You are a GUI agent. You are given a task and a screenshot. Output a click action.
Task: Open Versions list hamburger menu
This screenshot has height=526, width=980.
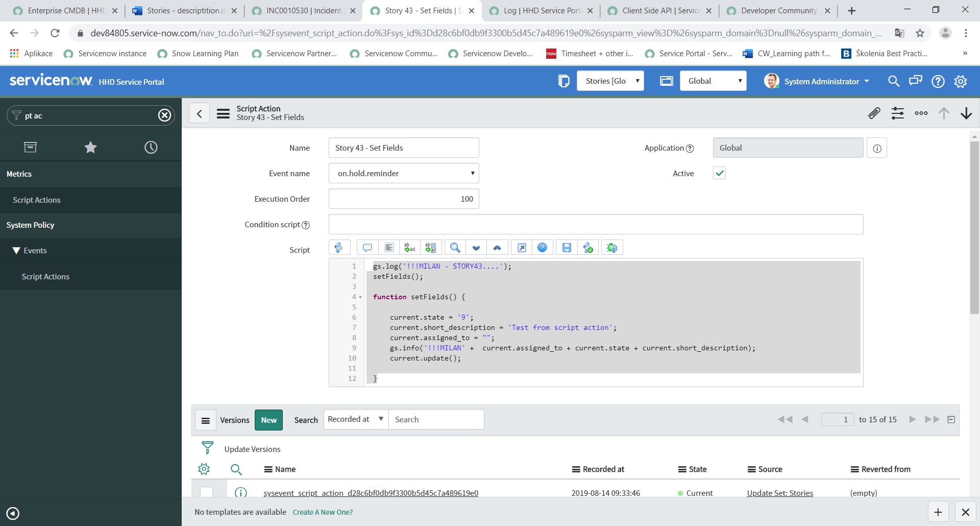pos(206,420)
